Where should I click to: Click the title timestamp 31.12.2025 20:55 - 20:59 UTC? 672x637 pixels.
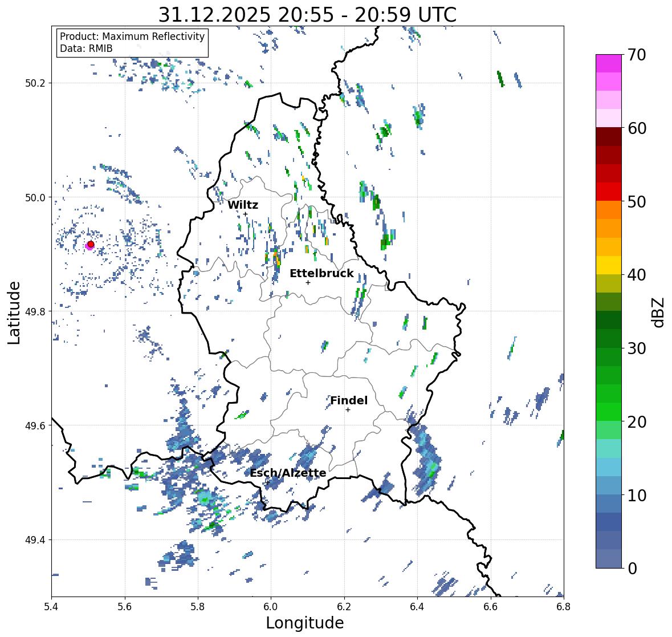coord(307,15)
